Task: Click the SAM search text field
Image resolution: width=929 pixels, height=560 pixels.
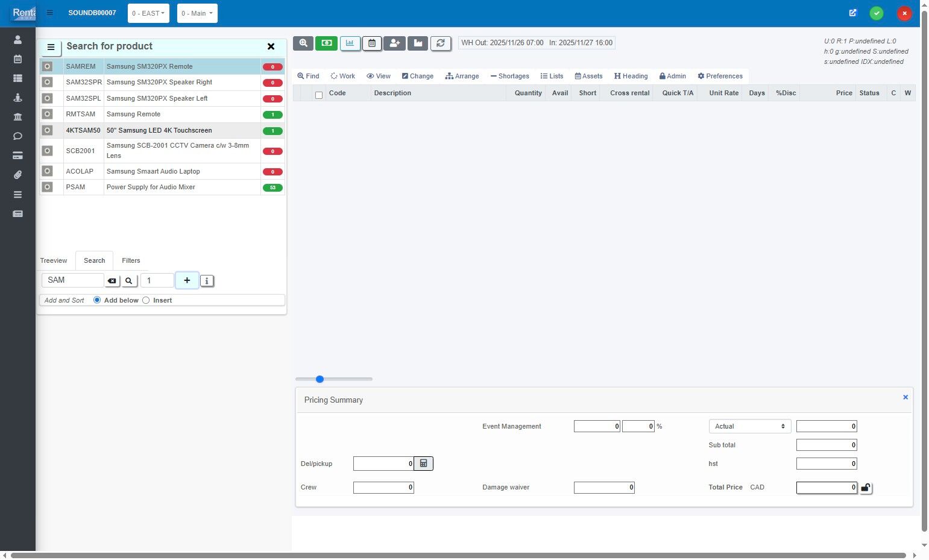Action: click(73, 280)
